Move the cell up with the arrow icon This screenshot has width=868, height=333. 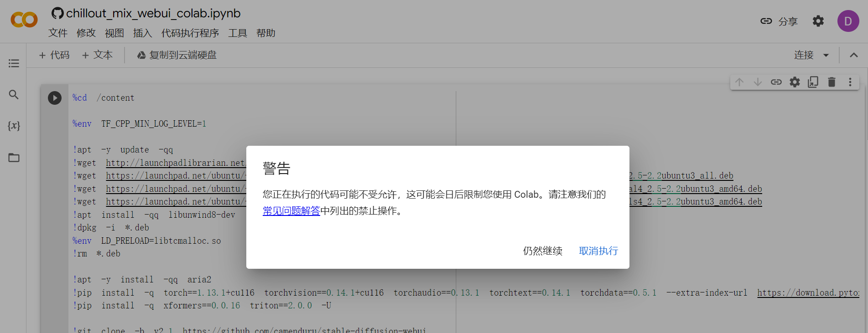(x=739, y=82)
